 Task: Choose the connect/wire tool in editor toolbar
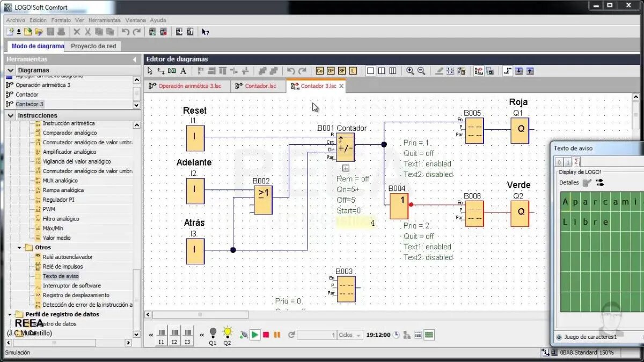161,71
